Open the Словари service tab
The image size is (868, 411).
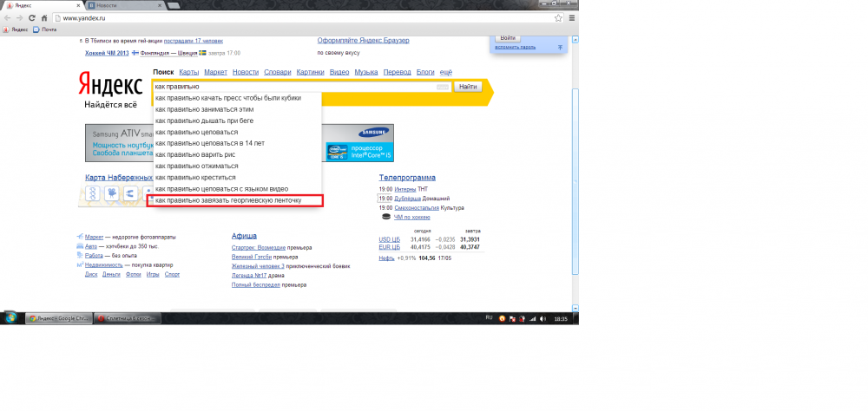[x=278, y=73]
